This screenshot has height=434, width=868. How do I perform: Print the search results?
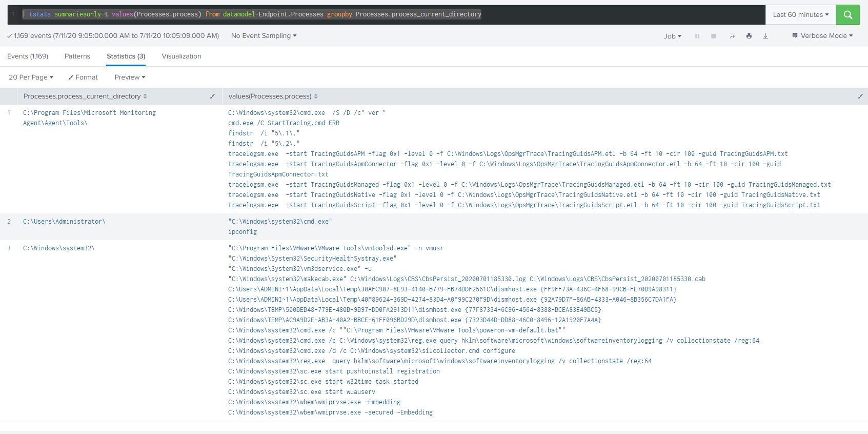coord(749,36)
